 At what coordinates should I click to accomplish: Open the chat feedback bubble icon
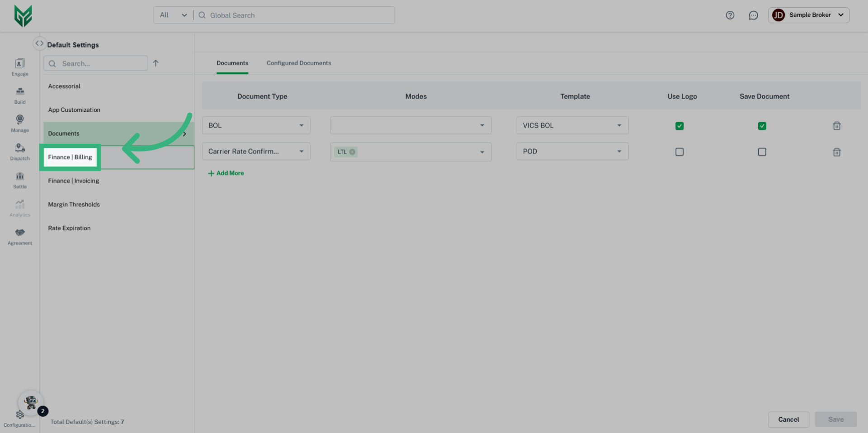click(754, 15)
